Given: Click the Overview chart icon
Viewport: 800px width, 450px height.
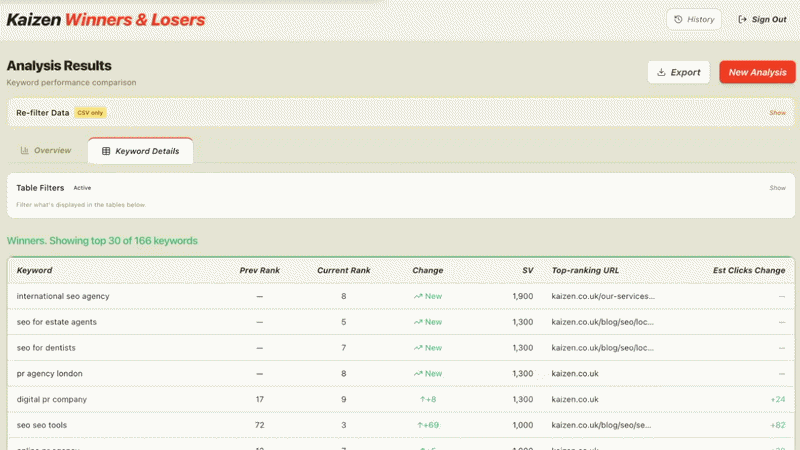Looking at the screenshot, I should [24, 151].
